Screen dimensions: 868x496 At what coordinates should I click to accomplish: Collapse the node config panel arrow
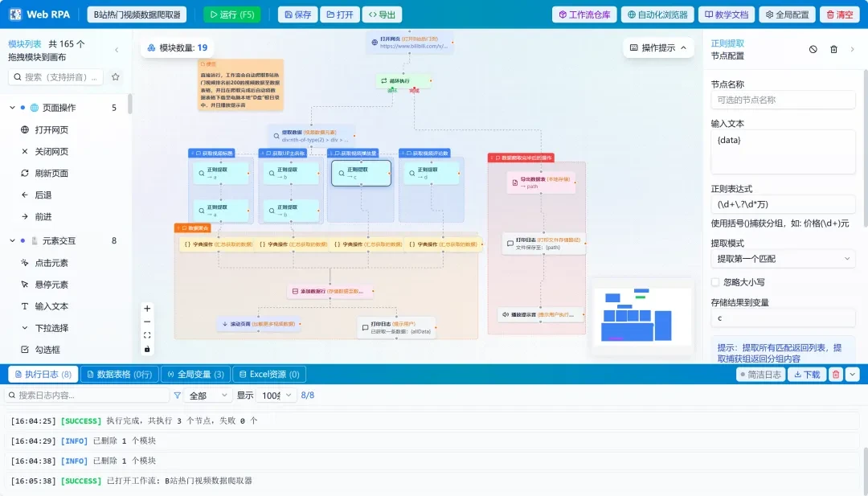[853, 49]
